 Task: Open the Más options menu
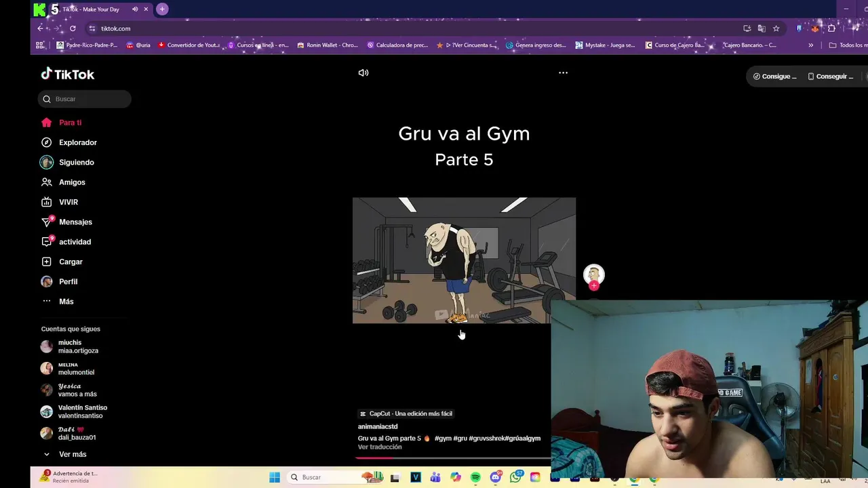point(57,302)
